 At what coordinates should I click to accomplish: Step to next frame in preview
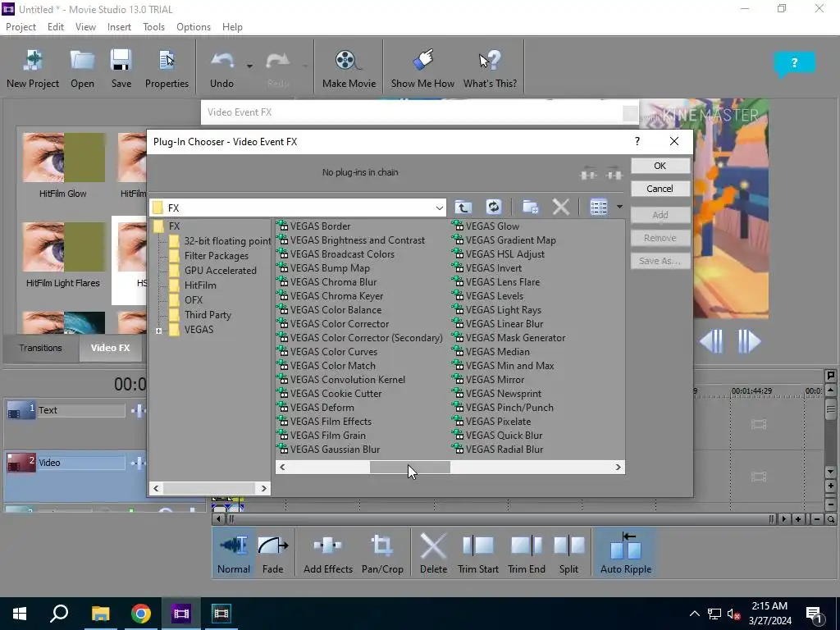[x=749, y=340]
